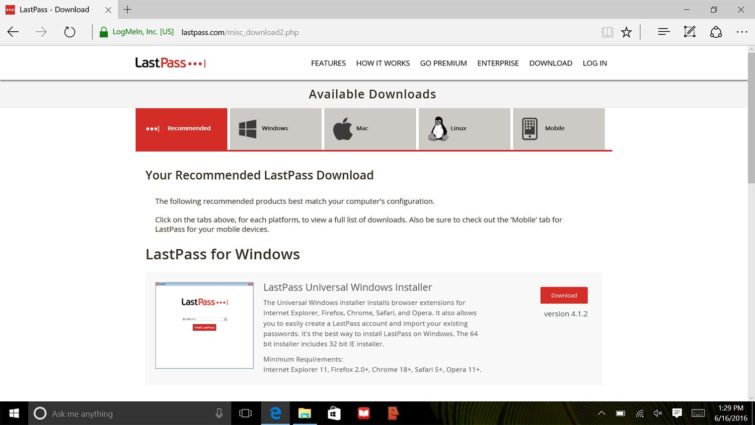Image resolution: width=755 pixels, height=425 pixels.
Task: Close the LastPass - Download tab
Action: pos(108,9)
